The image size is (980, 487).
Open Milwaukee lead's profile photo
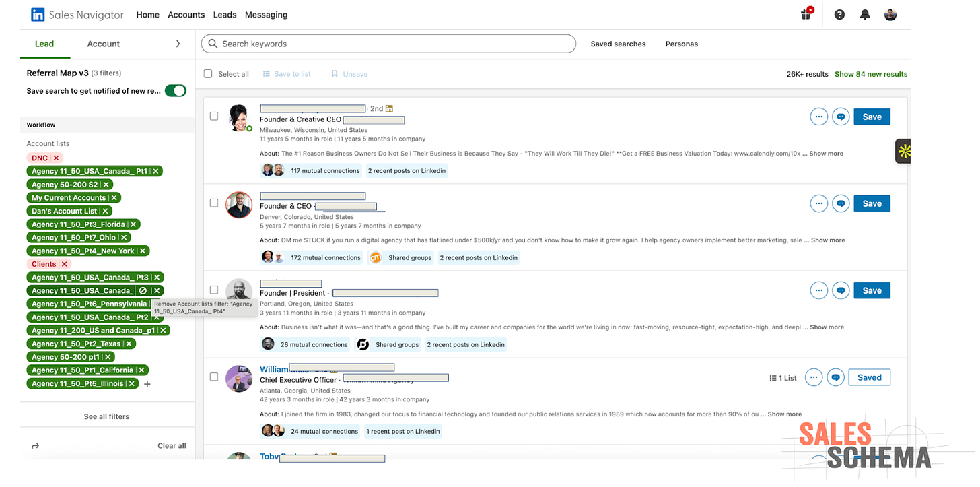coord(238,118)
